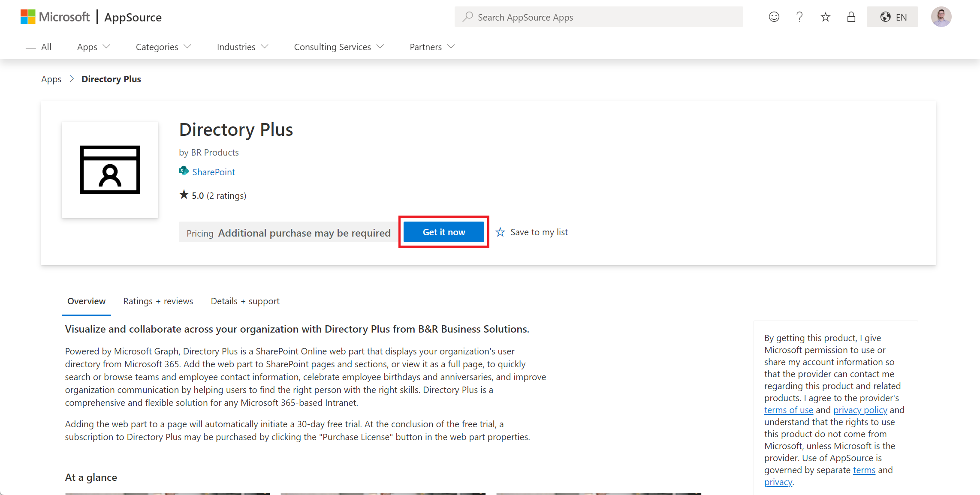This screenshot has width=980, height=495.
Task: Open the All hamburger menu
Action: pos(38,47)
